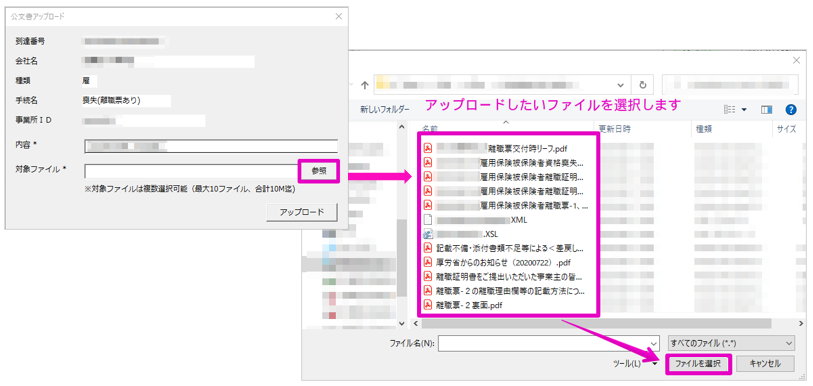The image size is (813, 386).
Task: Select the PDF icon of 離職票-２の離職理由欄等の記載方法につ...
Action: [x=428, y=291]
